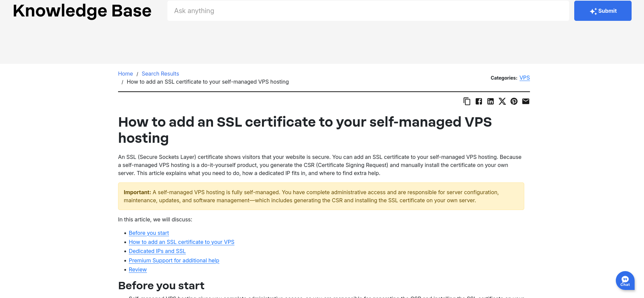Jump to How to add an SSL certificate to your VPS
Screen dimensions: 644x298
[x=181, y=242]
